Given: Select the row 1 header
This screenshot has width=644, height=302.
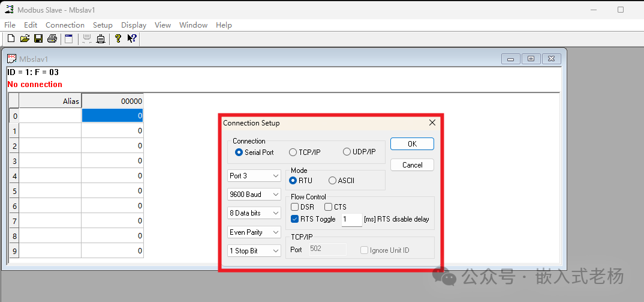Looking at the screenshot, I should [x=14, y=131].
